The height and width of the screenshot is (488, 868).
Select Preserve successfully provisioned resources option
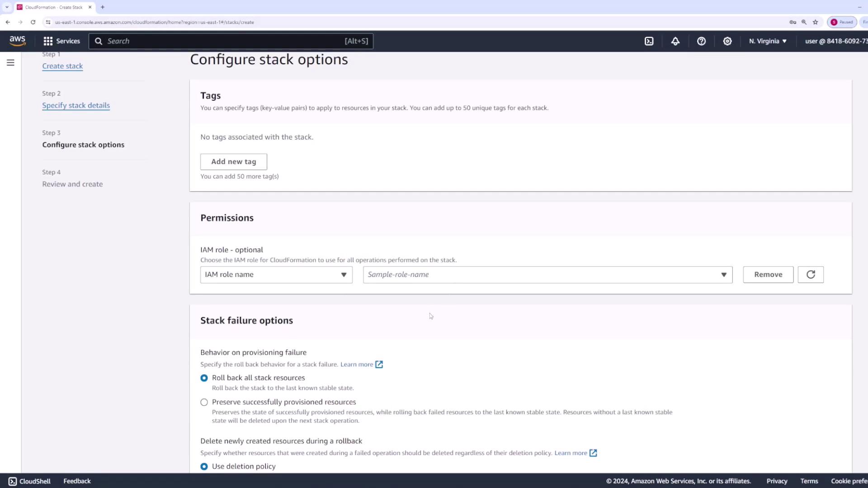204,402
